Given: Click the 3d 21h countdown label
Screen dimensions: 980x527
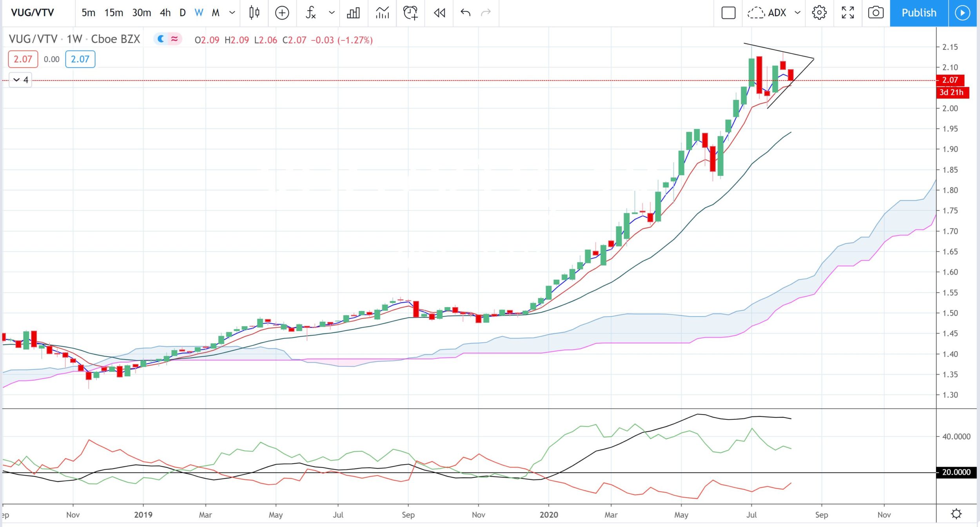Looking at the screenshot, I should (952, 92).
